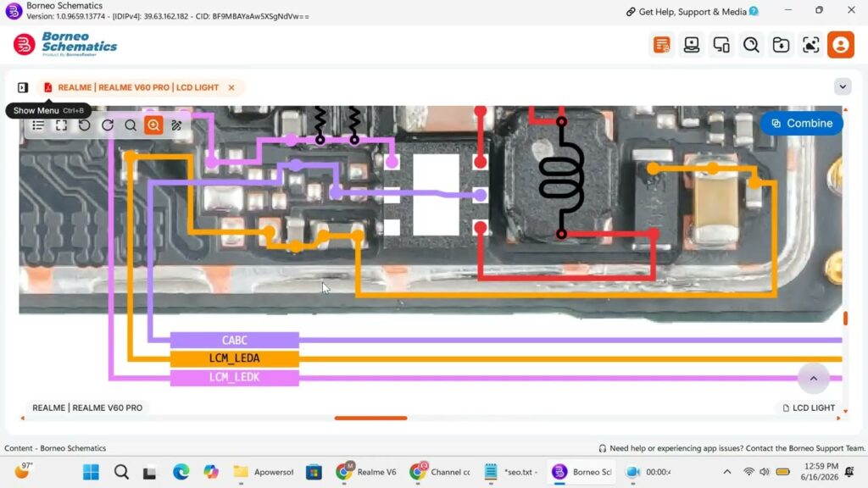Click the orange horizontal scrollbar thumb
This screenshot has width=868, height=488.
371,419
